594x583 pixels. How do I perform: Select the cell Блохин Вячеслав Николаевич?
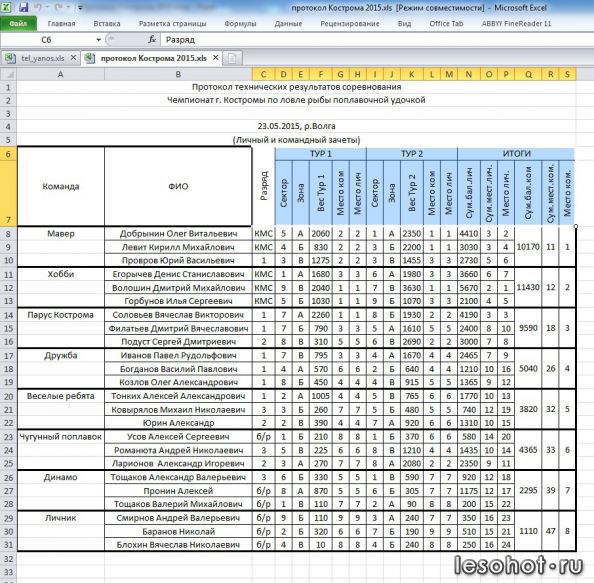click(x=178, y=545)
